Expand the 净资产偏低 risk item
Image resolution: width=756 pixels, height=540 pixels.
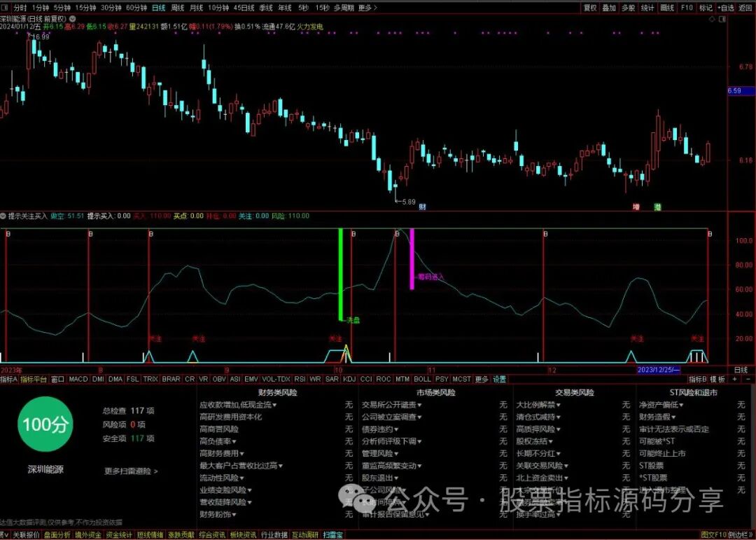click(x=661, y=405)
